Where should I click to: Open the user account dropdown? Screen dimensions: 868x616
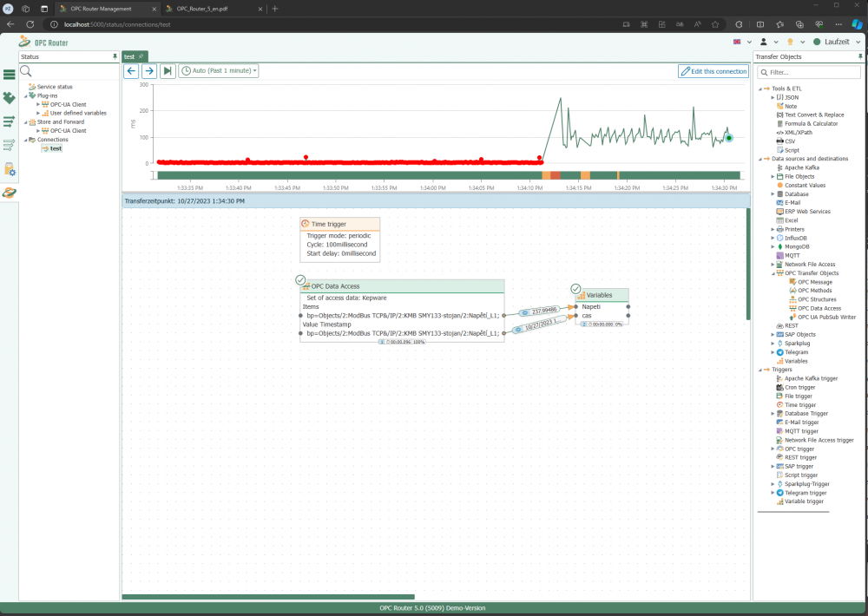(769, 42)
